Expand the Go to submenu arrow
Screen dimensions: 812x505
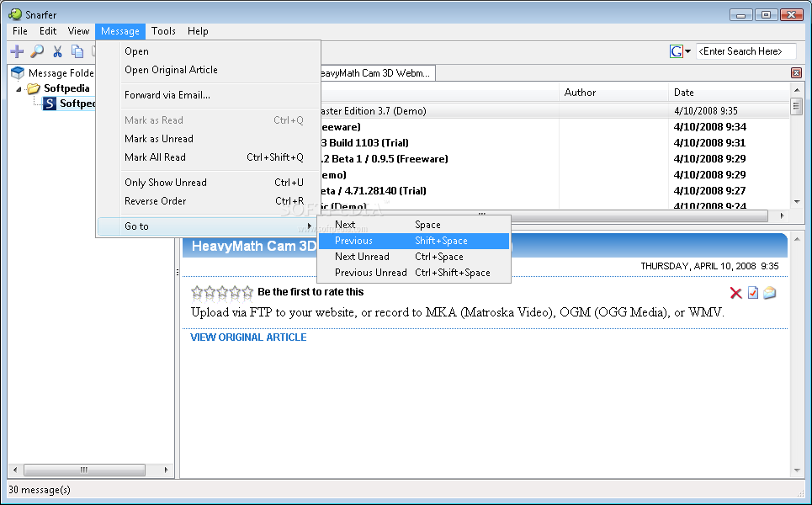point(309,226)
